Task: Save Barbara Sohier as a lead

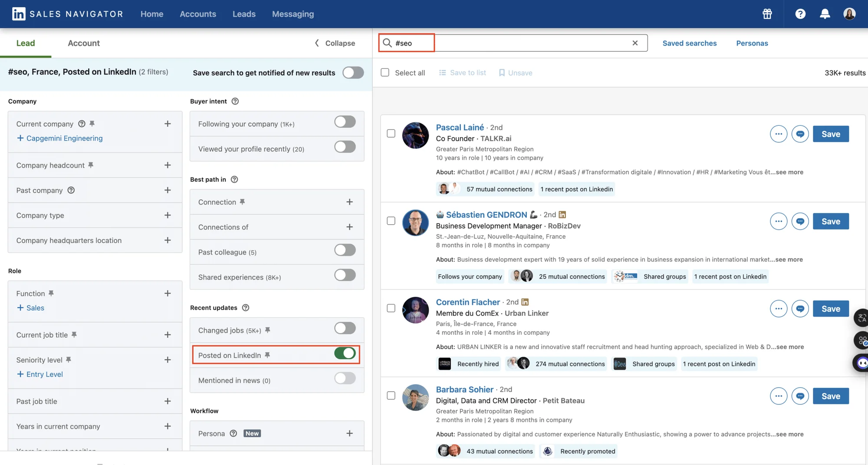Action: (x=831, y=396)
